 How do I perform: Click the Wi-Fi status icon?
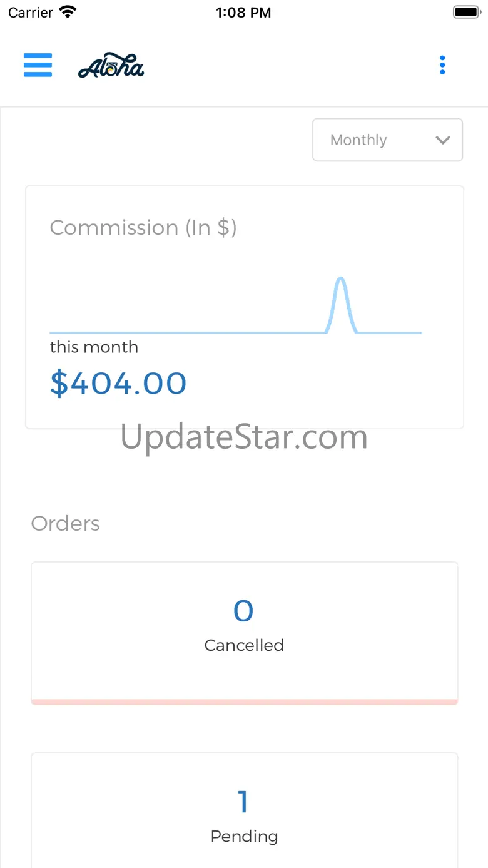[68, 12]
